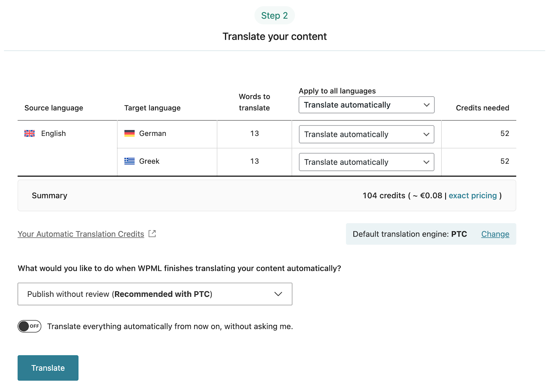Click the German flag icon
This screenshot has height=392, width=548.
point(129,134)
